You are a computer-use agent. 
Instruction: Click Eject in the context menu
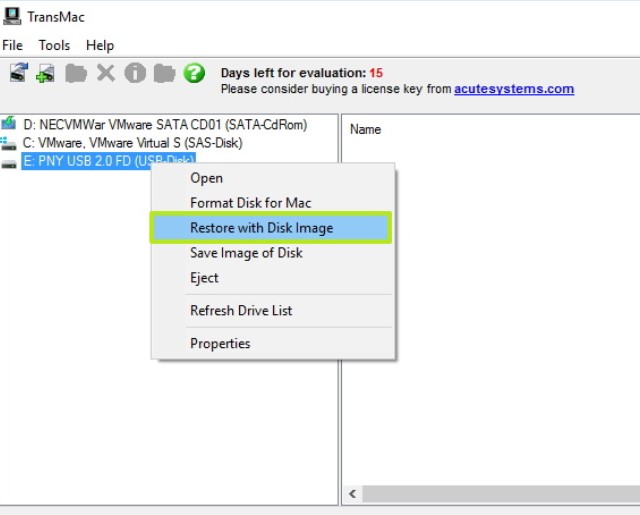[204, 278]
